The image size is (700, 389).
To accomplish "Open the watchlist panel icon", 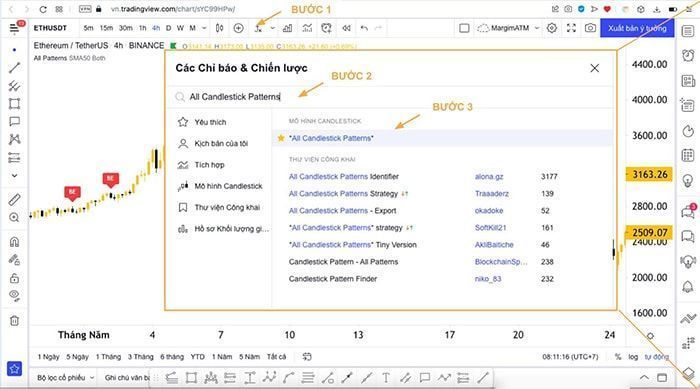I will (x=688, y=31).
